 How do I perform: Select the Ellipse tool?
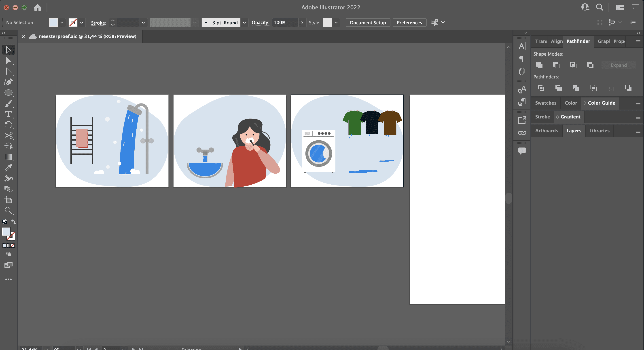8,93
